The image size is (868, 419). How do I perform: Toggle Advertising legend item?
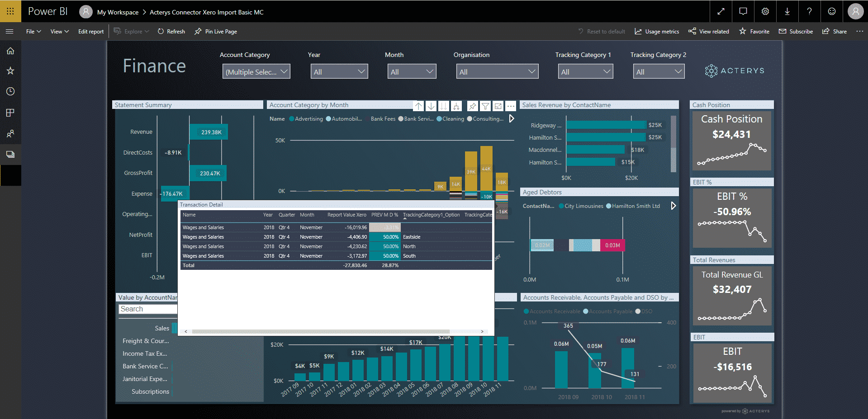click(306, 119)
